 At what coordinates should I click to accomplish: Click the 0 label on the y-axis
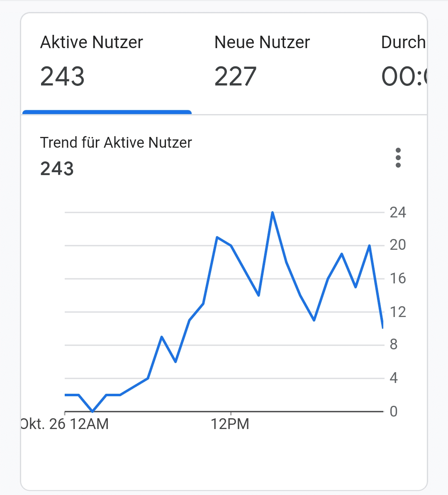[394, 411]
